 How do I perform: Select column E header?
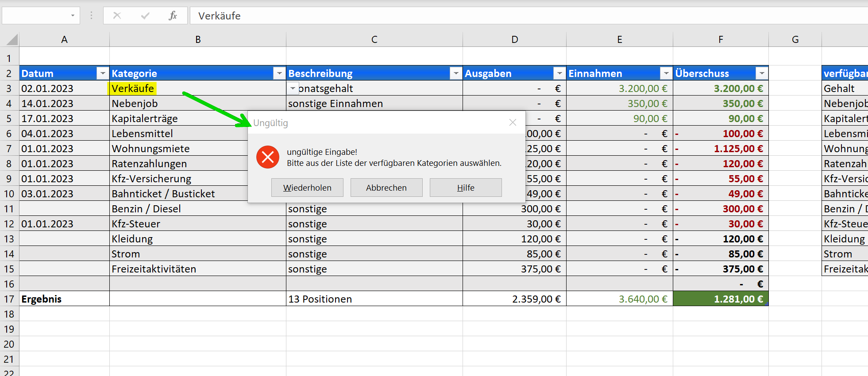[x=620, y=39]
